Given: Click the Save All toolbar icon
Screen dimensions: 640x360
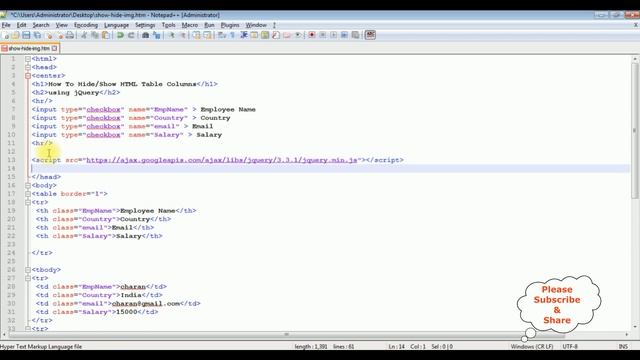Looking at the screenshot, I should tap(37, 35).
